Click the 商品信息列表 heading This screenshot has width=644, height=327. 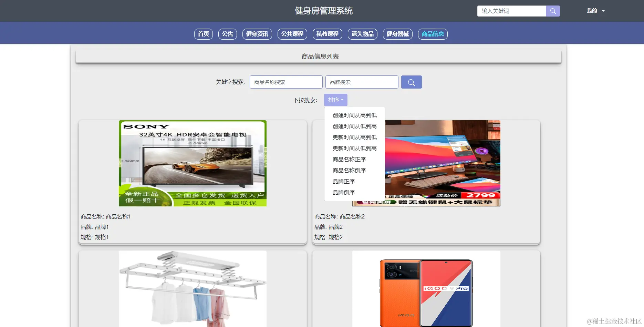point(320,56)
